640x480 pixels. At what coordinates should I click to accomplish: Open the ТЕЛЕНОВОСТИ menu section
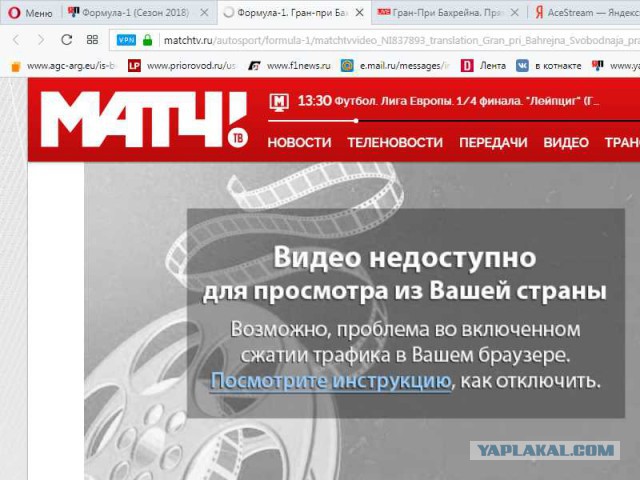(x=395, y=142)
